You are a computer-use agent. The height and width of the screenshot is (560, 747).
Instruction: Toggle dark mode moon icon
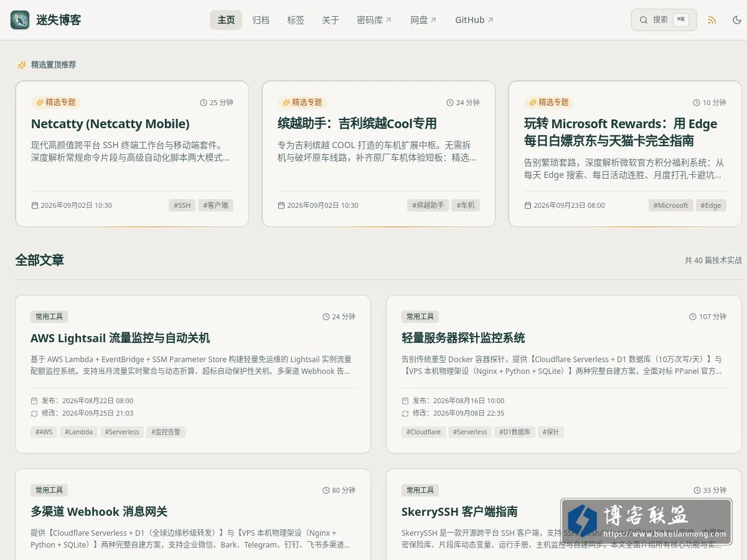[x=737, y=20]
